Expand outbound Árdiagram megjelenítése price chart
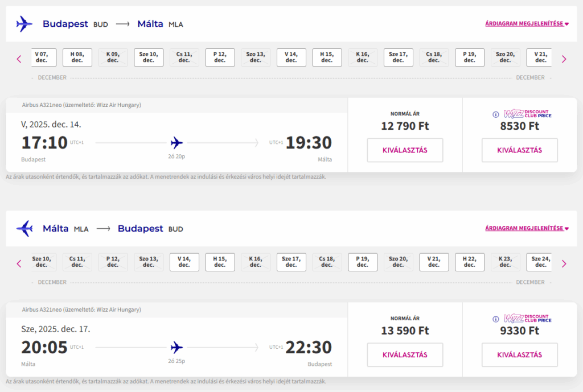Screen dimensions: 583x392 pyautogui.click(x=527, y=23)
